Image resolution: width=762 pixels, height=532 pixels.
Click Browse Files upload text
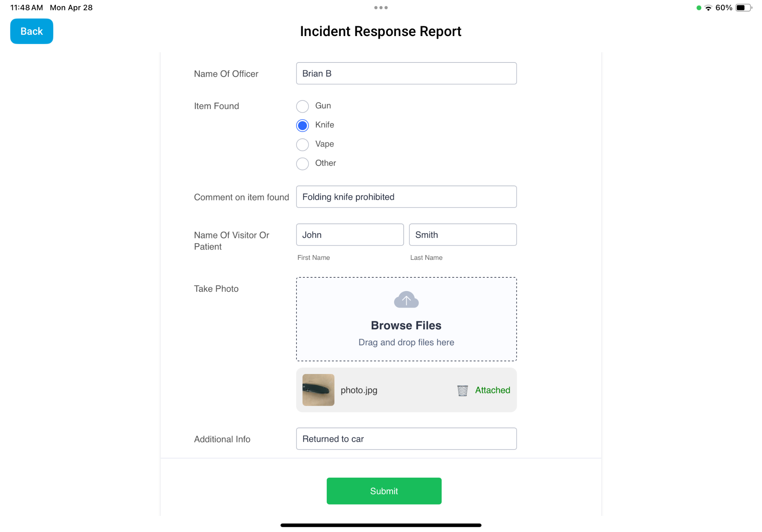point(406,325)
